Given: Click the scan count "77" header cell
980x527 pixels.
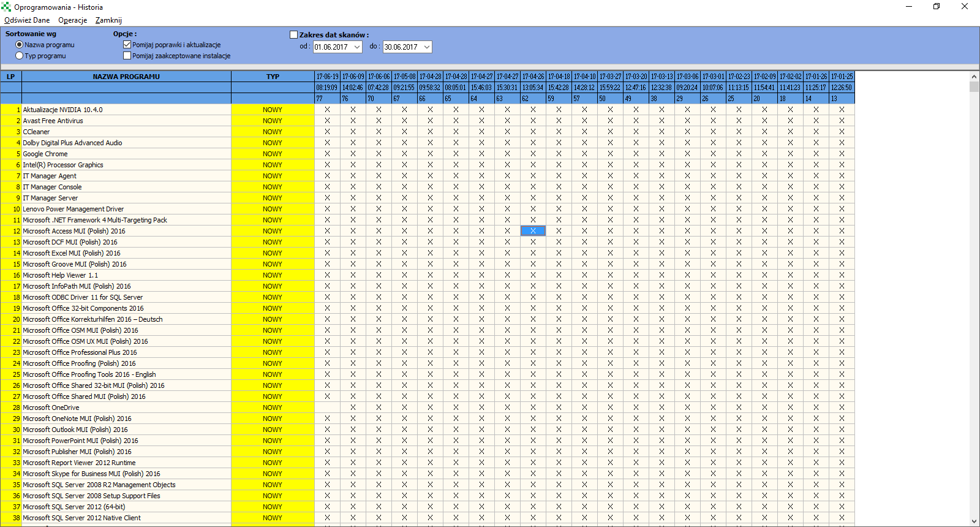Looking at the screenshot, I should [x=327, y=99].
